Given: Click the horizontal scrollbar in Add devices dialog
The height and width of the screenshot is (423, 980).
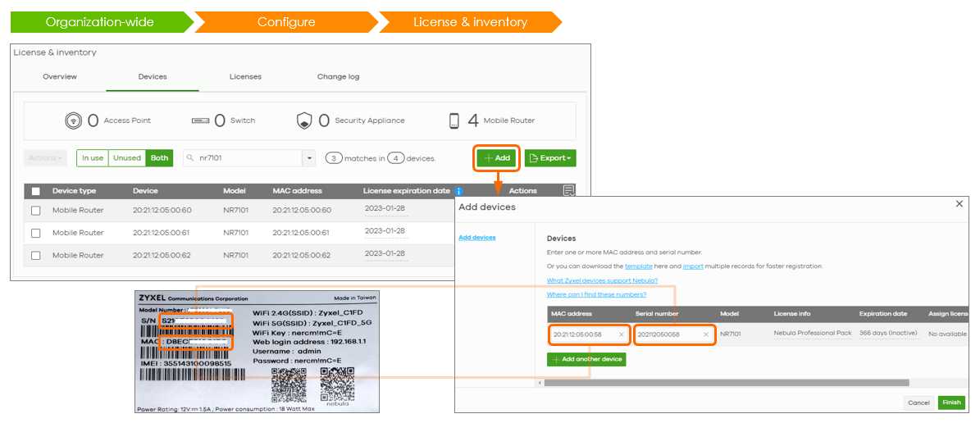Looking at the screenshot, I should pos(726,382).
